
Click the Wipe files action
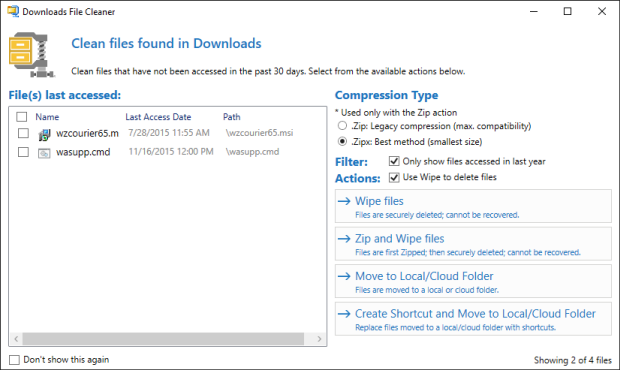(x=473, y=206)
